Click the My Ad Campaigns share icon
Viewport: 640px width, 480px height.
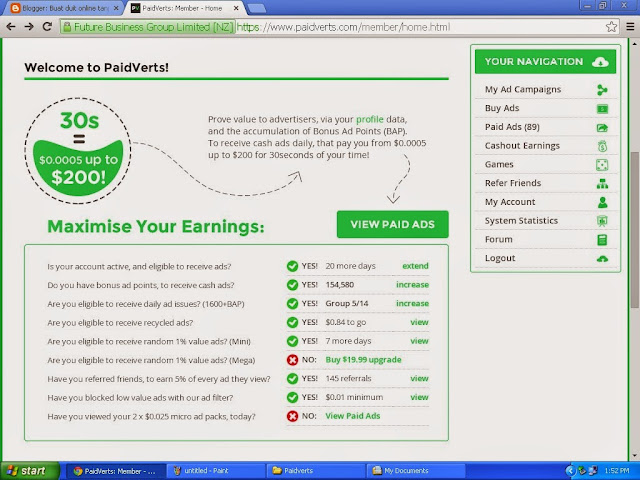click(602, 90)
